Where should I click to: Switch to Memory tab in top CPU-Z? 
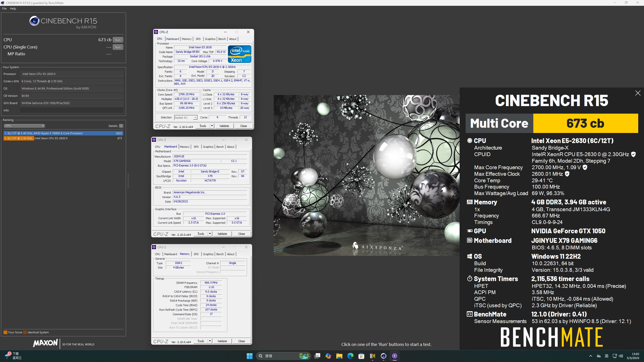point(187,39)
